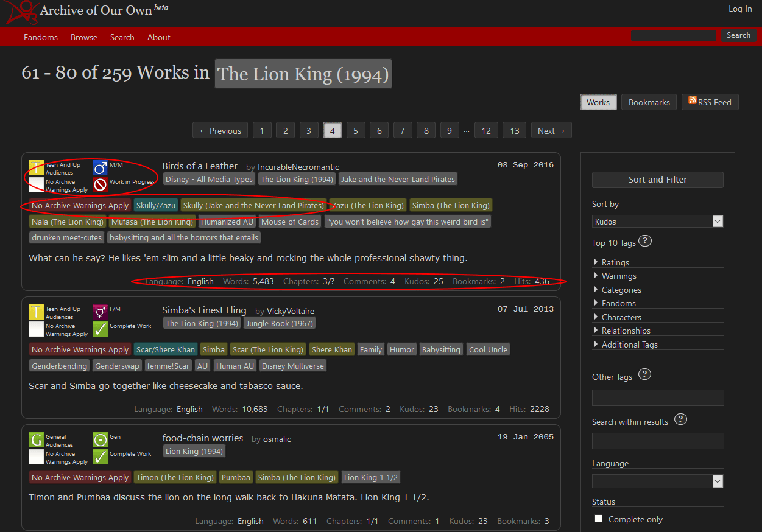Viewport: 762px width, 532px height.
Task: Click the Teen rating icon on Birds of a Feather
Action: coord(36,168)
